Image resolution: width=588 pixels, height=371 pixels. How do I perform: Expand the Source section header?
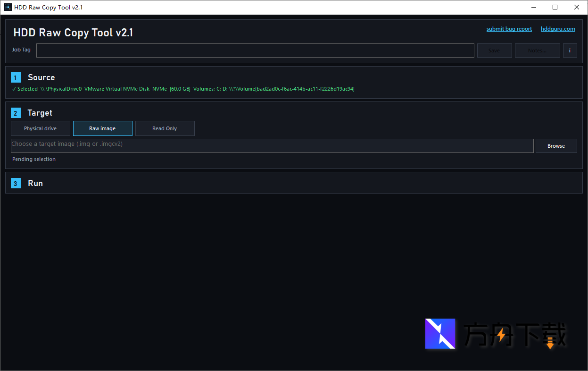(x=41, y=77)
